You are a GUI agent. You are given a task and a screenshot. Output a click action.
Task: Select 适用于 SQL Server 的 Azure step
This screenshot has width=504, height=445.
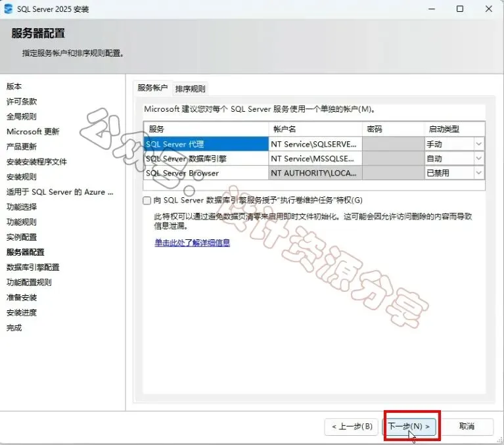coord(60,192)
